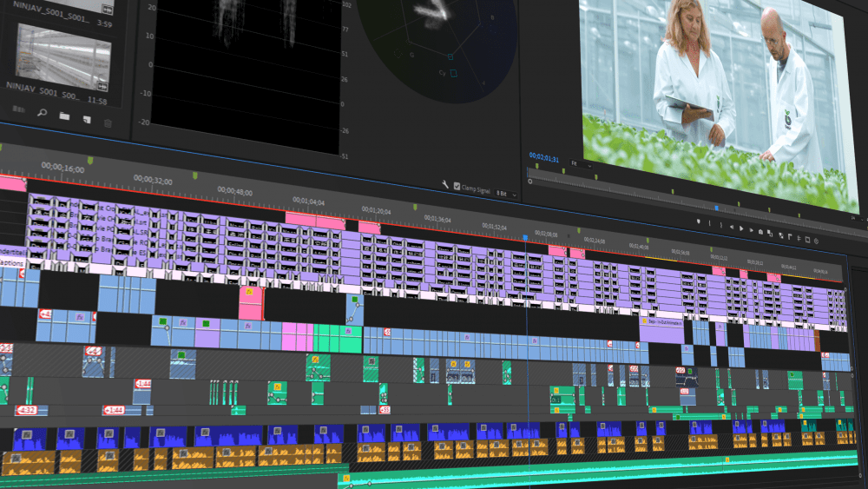
Task: Select the In-Out Animate purple clip
Action: [x=661, y=329]
